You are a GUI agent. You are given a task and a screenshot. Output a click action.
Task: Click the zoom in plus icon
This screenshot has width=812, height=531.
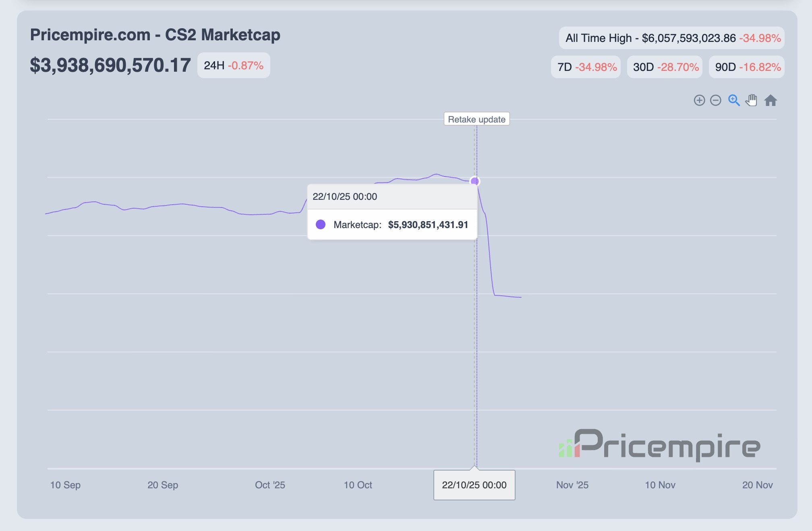tap(699, 100)
